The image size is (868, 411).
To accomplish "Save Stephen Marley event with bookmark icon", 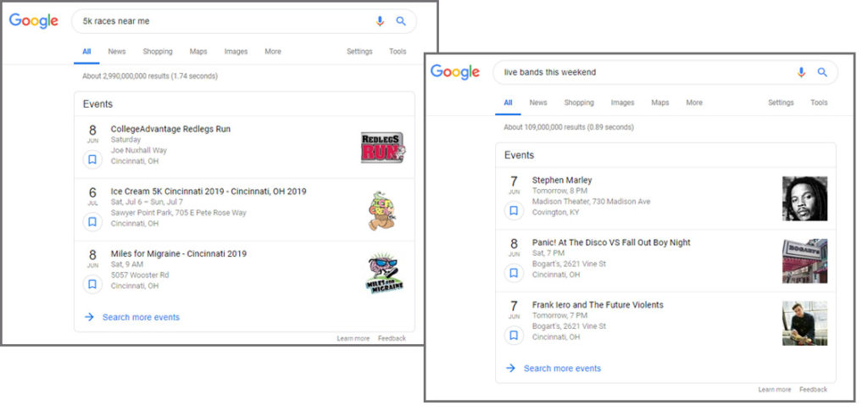I will [x=514, y=210].
